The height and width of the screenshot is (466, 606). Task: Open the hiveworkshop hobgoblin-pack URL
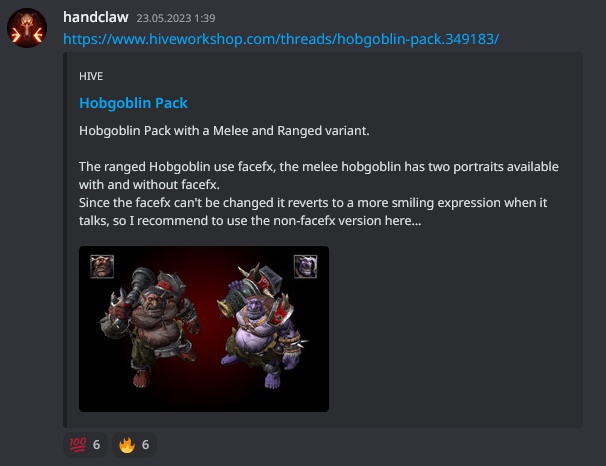[x=281, y=39]
